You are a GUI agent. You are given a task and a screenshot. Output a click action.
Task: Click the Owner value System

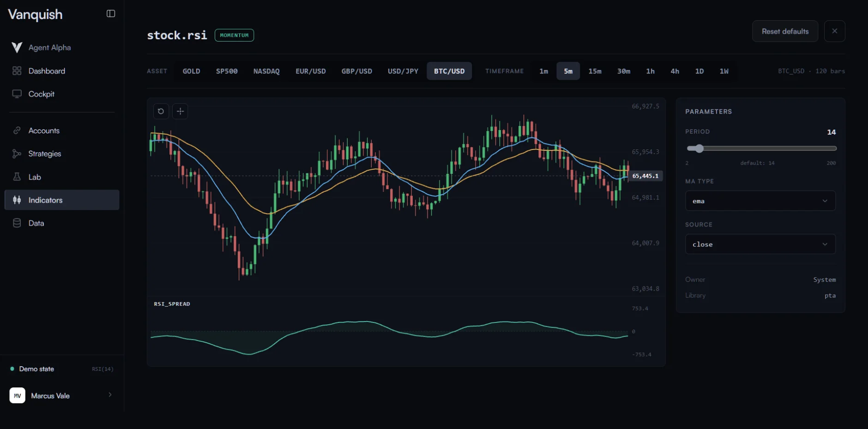tap(824, 280)
